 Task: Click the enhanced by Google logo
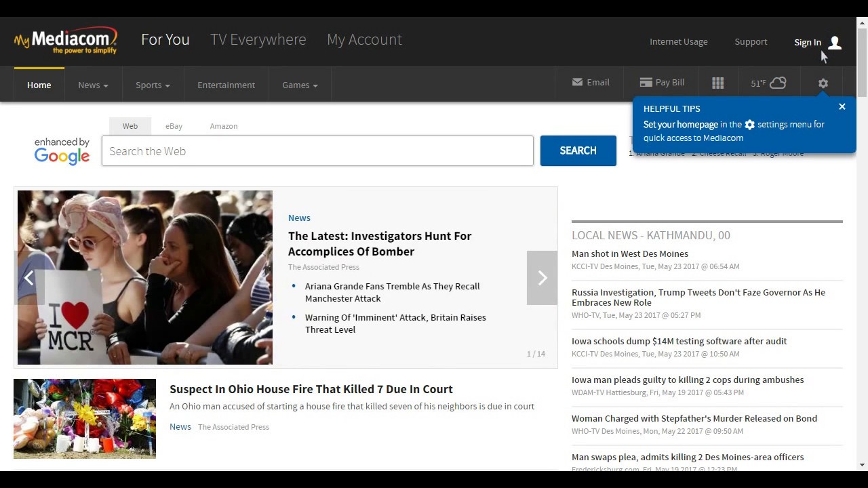pos(62,151)
